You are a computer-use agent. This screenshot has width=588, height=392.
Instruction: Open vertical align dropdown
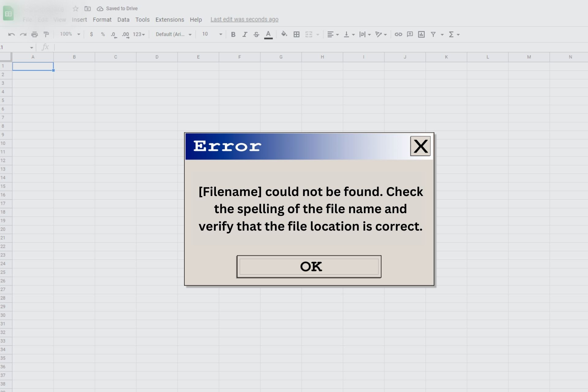(x=349, y=34)
